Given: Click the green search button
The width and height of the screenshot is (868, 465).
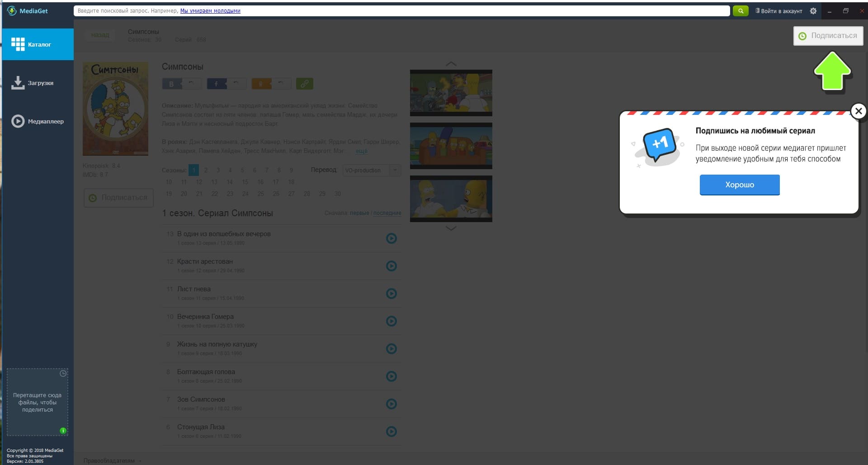Looking at the screenshot, I should tap(741, 11).
